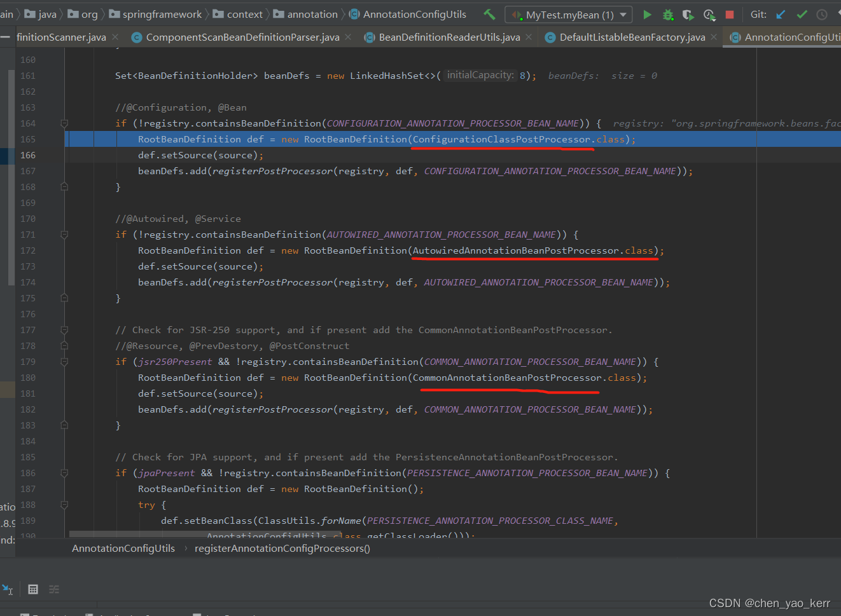Start debugging with the bug icon
The height and width of the screenshot is (616, 841).
point(668,14)
